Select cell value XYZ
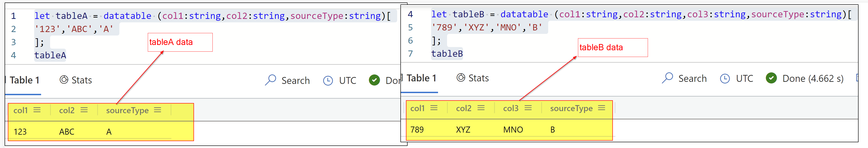The height and width of the screenshot is (148, 868). (463, 130)
